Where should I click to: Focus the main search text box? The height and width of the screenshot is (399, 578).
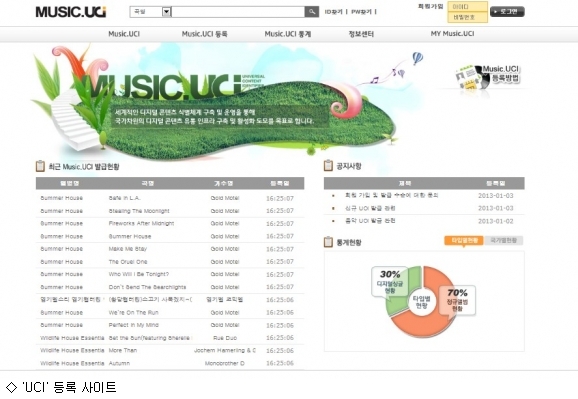(x=238, y=12)
